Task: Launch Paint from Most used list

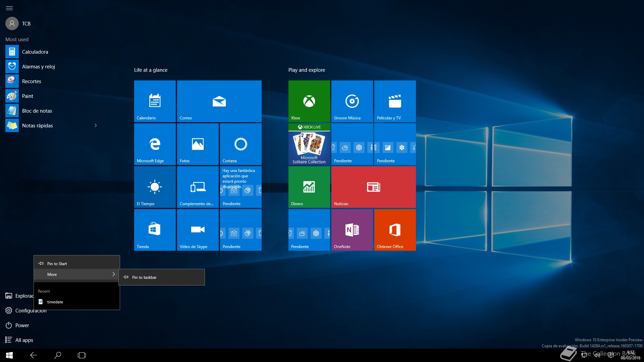Action: coord(52,96)
